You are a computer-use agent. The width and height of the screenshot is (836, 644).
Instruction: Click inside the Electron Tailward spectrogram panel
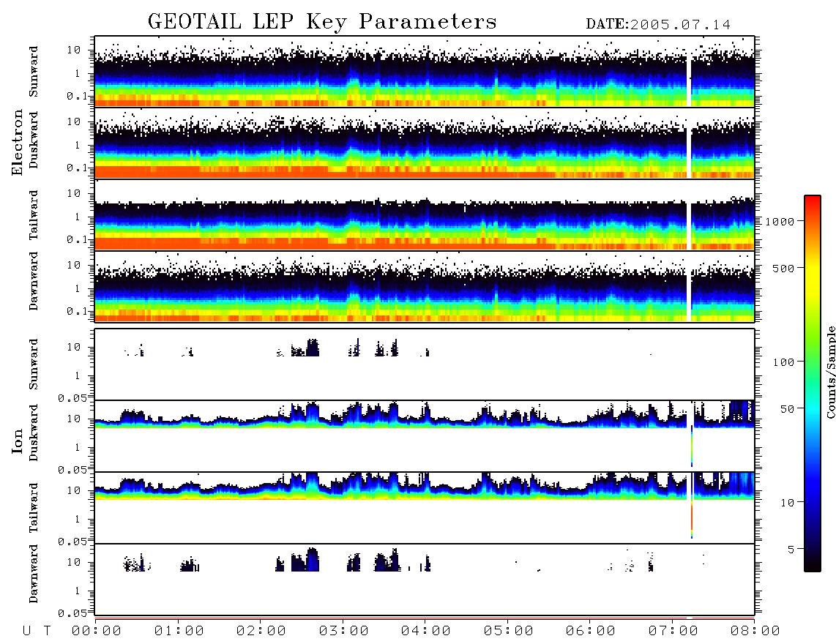(x=425, y=215)
